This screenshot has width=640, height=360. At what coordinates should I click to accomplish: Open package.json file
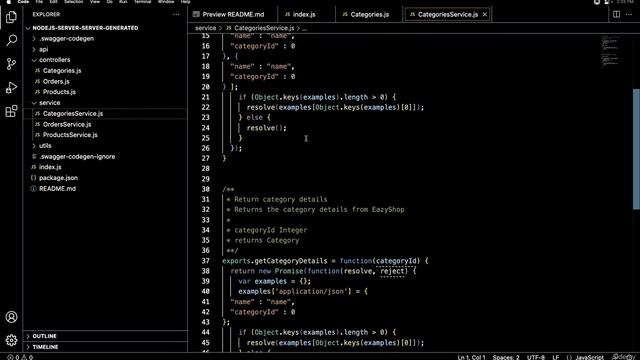point(58,178)
